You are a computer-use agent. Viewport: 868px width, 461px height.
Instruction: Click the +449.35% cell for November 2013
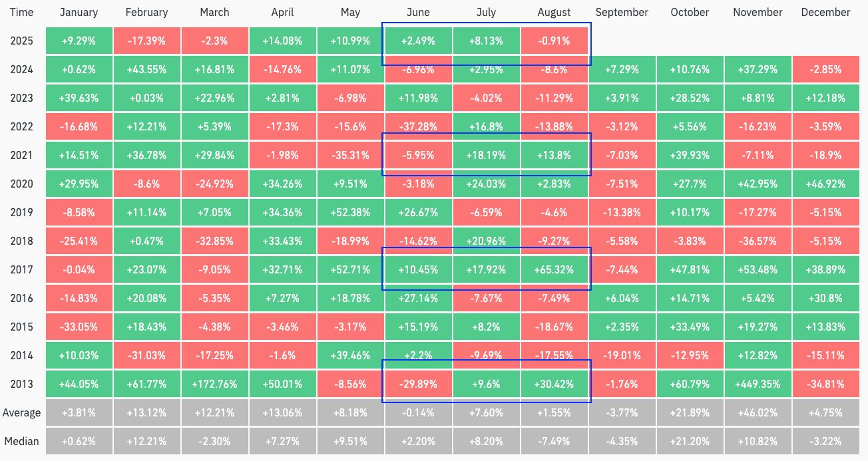click(x=758, y=384)
